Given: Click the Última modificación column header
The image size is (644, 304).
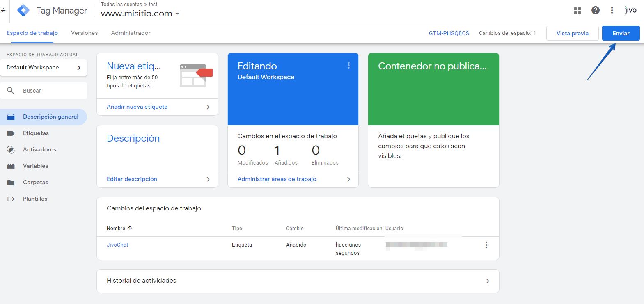Looking at the screenshot, I should (x=359, y=229).
